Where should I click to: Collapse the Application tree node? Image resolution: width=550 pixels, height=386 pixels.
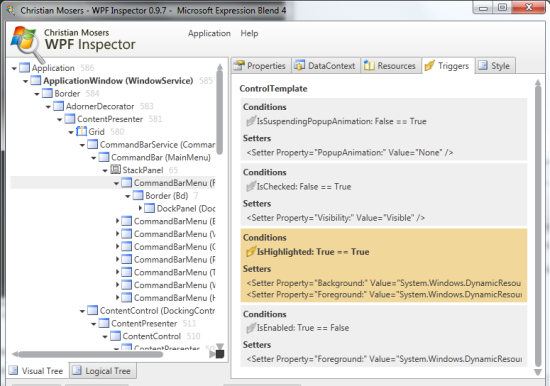click(14, 68)
